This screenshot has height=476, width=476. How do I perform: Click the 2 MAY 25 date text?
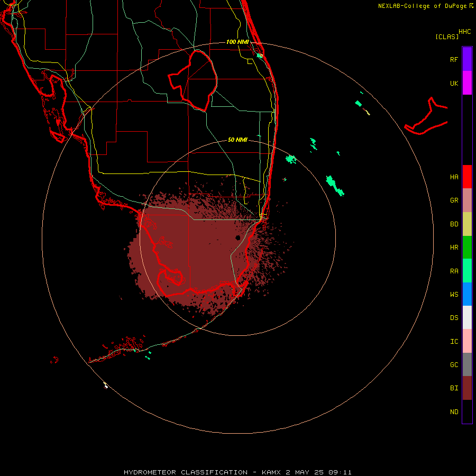(x=305, y=472)
